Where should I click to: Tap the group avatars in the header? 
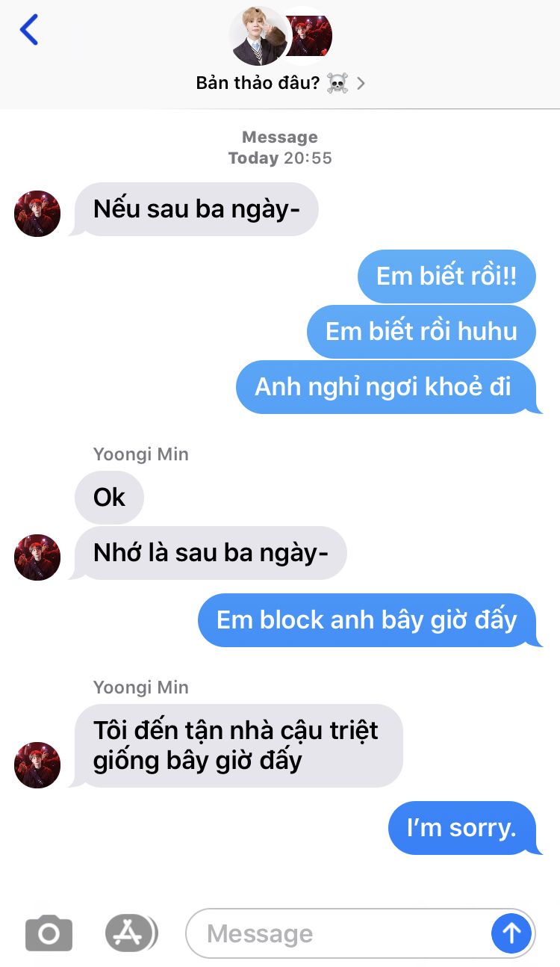(280, 36)
